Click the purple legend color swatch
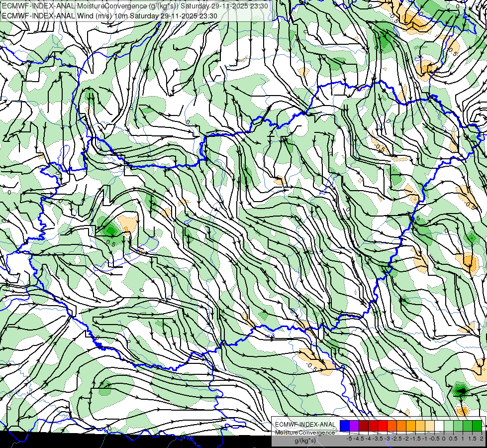 354,426
